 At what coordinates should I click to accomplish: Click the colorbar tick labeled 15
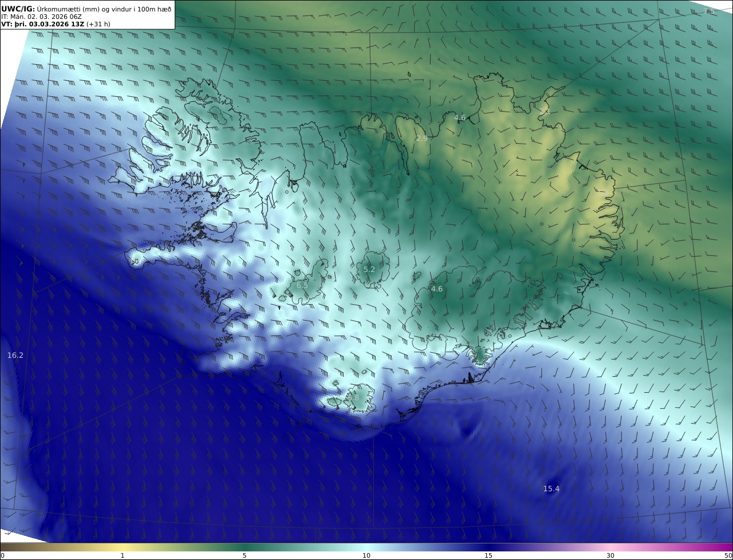point(488,555)
